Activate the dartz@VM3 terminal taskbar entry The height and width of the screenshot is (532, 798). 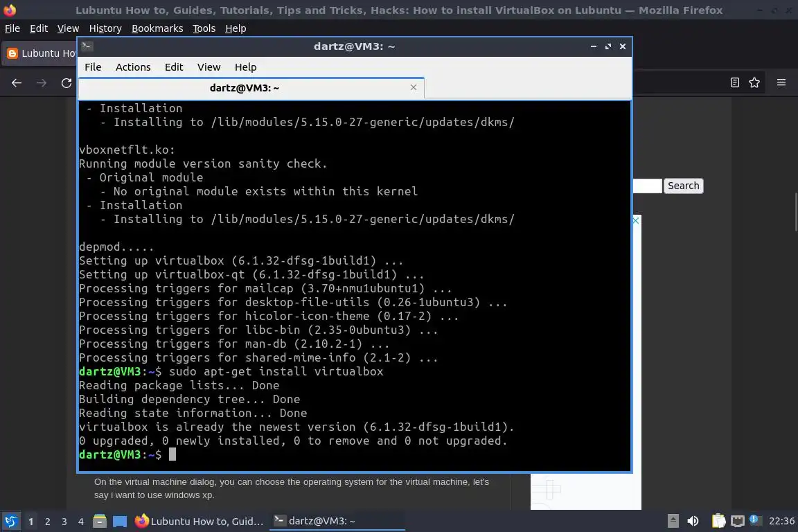pyautogui.click(x=337, y=521)
